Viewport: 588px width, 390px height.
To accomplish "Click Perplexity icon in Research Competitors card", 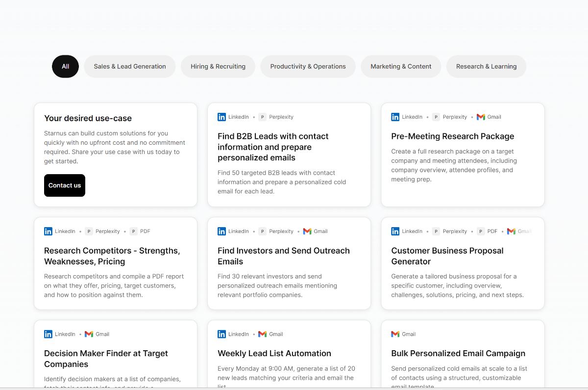I will 89,231.
